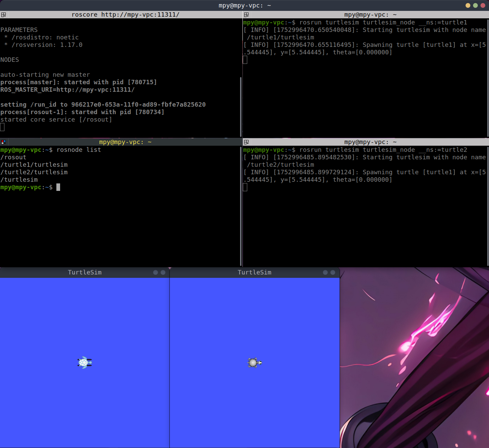Viewport: 489px width, 448px height.
Task: Minimize Terminator with the yellow window button
Action: coord(468,5)
